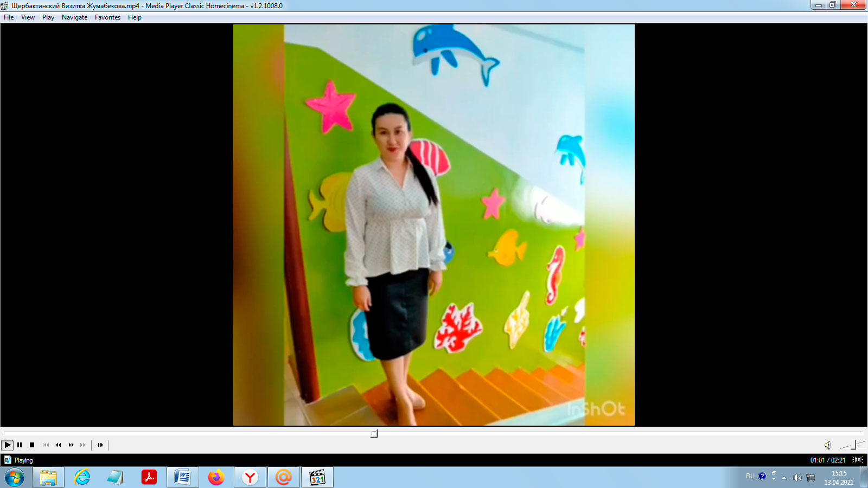Click the Media Player Classic taskbar button
This screenshot has width=868, height=488.
point(317,478)
